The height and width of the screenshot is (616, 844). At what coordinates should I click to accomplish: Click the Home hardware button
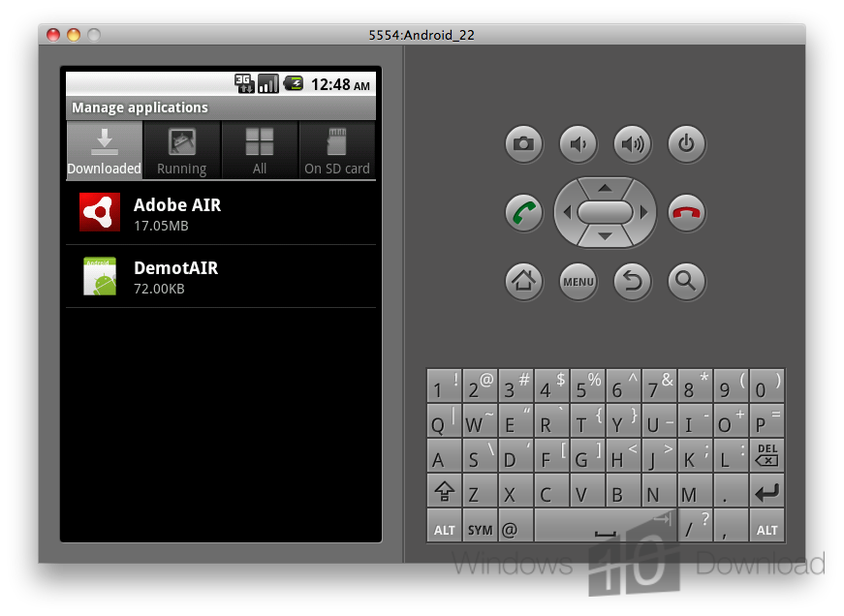pyautogui.click(x=523, y=281)
